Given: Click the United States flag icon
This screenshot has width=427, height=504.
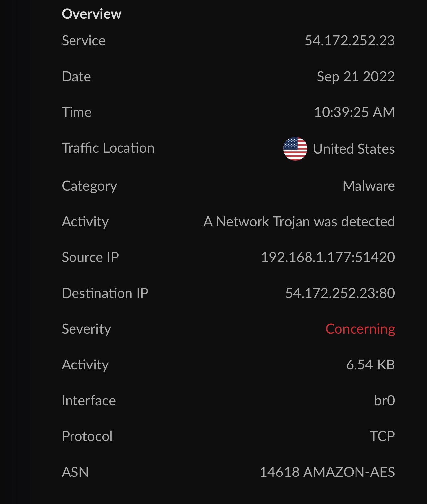Looking at the screenshot, I should click(x=295, y=149).
